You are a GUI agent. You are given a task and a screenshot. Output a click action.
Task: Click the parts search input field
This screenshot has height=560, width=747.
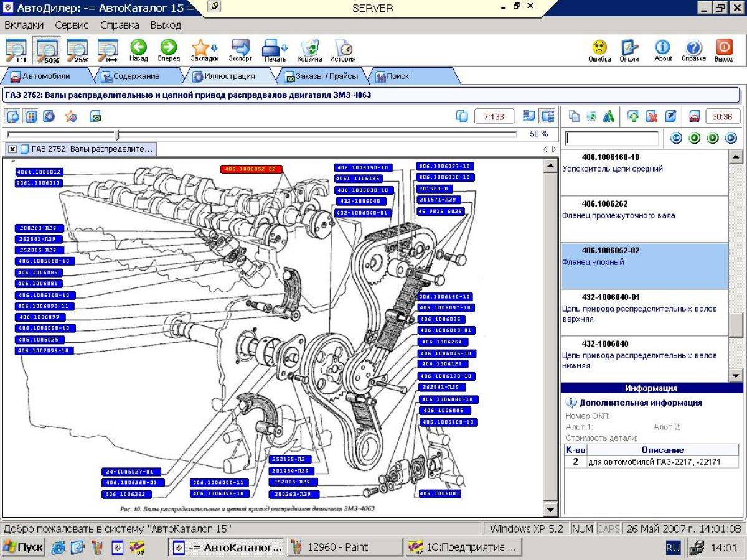611,138
